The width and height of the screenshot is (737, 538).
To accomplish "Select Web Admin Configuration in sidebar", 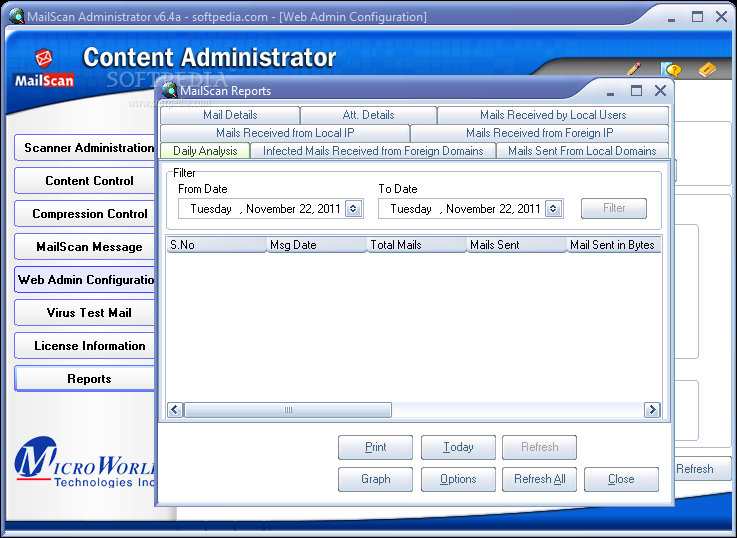I will pyautogui.click(x=85, y=280).
